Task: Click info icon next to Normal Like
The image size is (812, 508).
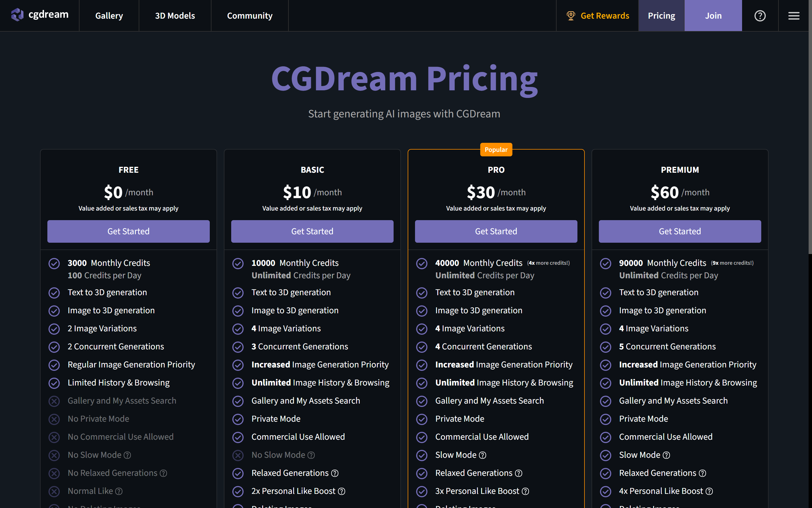Action: click(119, 491)
